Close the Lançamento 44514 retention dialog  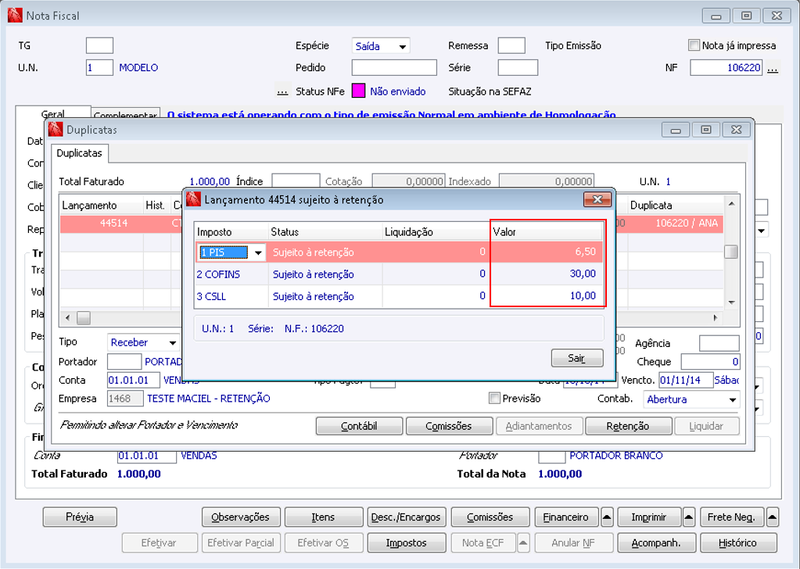pos(597,200)
